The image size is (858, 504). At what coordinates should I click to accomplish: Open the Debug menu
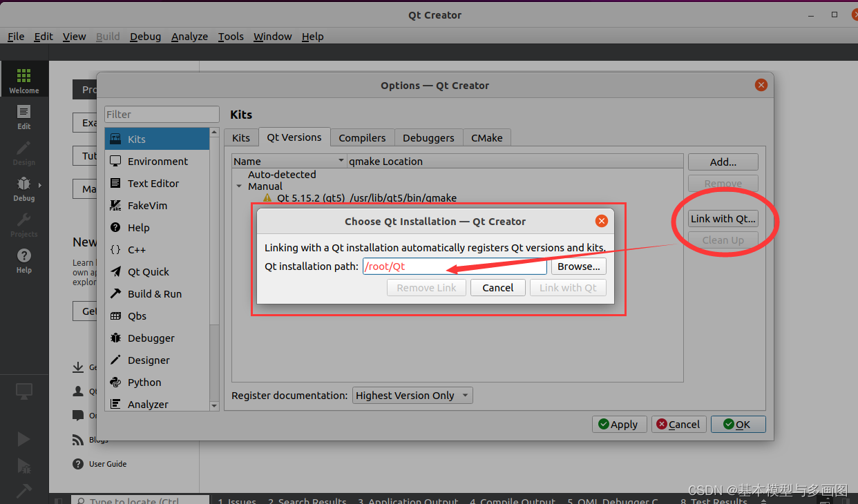tap(145, 37)
